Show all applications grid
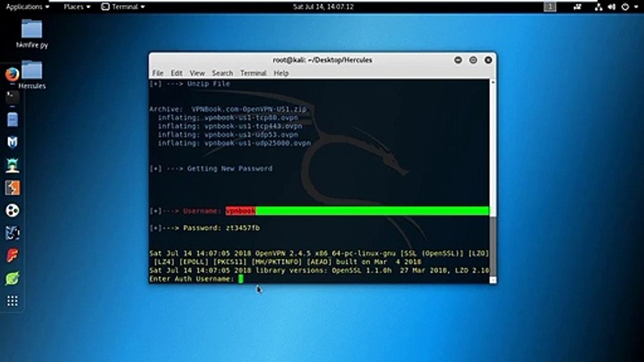 tap(12, 301)
